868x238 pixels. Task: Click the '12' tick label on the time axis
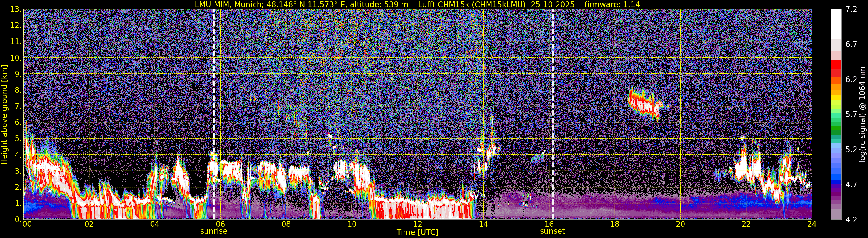(x=417, y=224)
